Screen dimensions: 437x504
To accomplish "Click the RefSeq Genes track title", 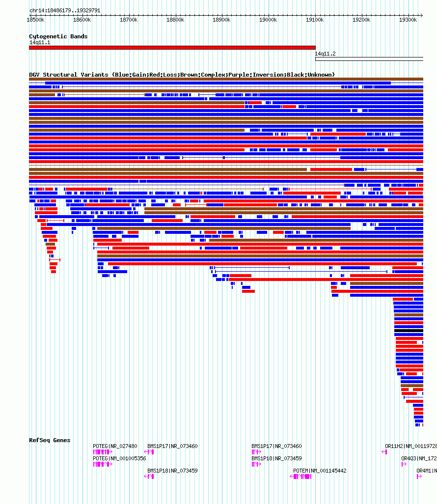I will pyautogui.click(x=50, y=440).
